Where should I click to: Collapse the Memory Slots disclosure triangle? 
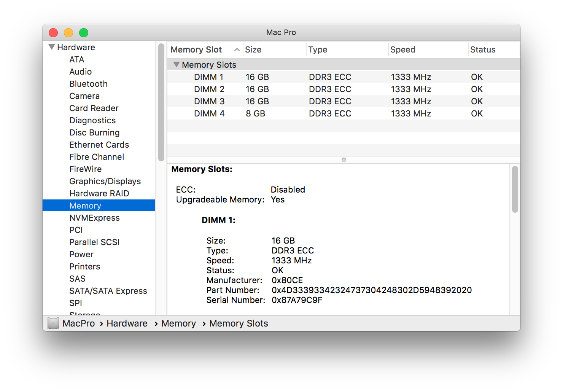click(x=177, y=65)
